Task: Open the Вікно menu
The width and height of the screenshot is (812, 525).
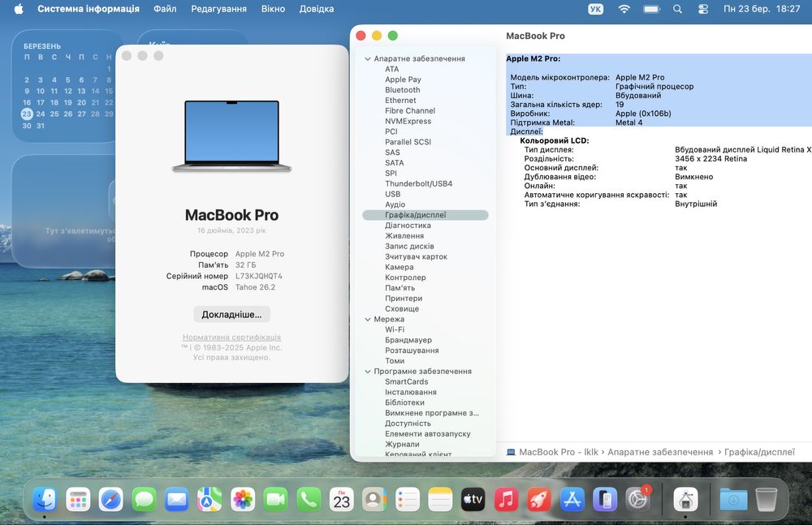Action: pyautogui.click(x=273, y=9)
